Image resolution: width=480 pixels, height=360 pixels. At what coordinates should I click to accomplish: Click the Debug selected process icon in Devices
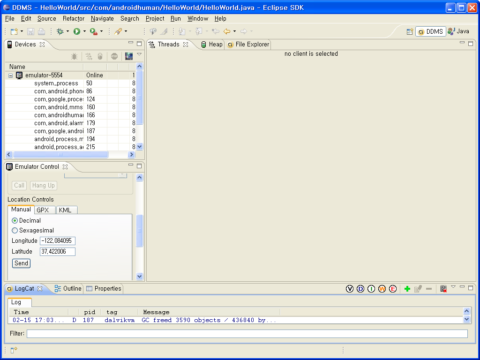coord(74,56)
